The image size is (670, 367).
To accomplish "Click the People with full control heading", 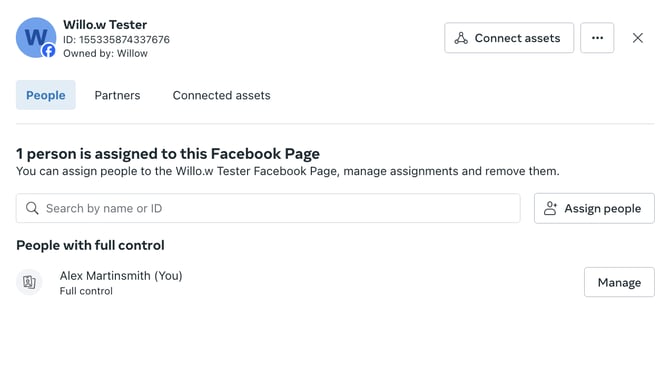I will (90, 245).
